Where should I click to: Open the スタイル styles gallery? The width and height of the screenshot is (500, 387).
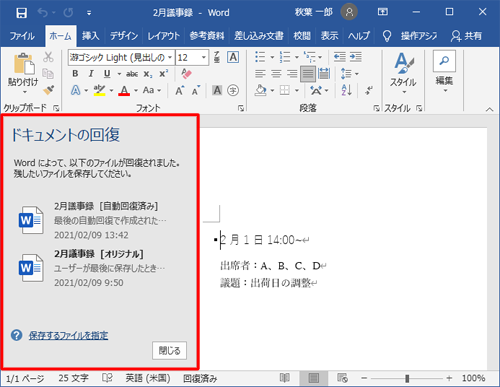403,73
